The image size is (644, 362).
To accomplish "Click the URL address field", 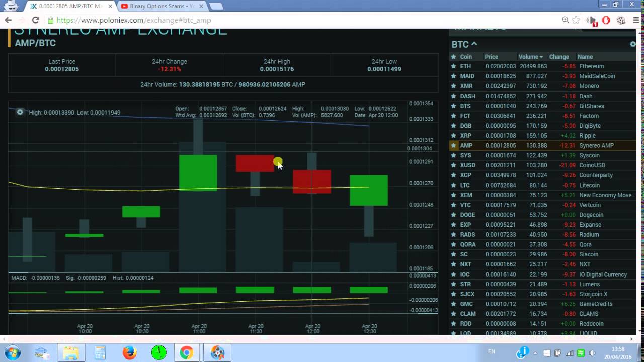I will (x=302, y=20).
